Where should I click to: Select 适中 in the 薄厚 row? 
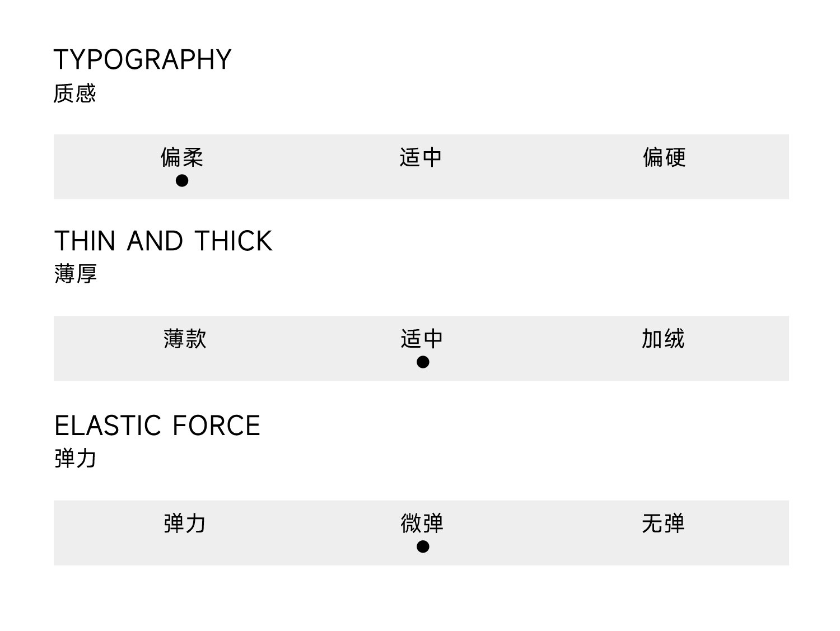point(422,339)
